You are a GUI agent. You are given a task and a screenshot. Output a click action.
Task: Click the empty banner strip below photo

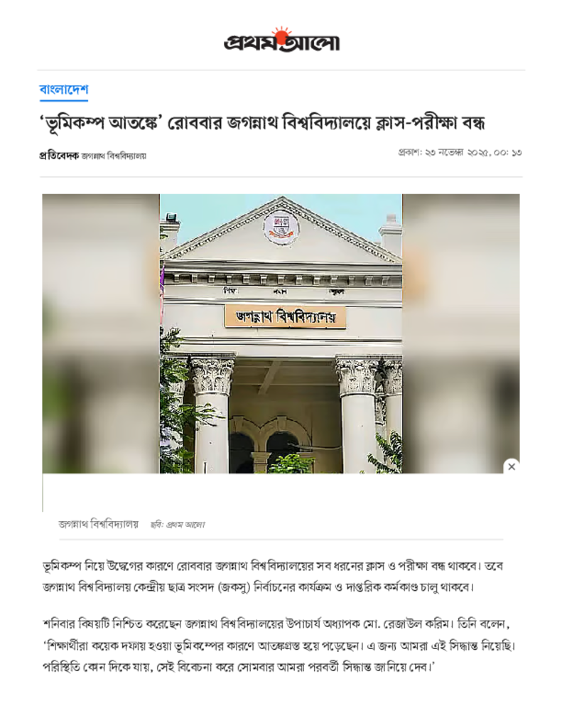tap(281, 492)
